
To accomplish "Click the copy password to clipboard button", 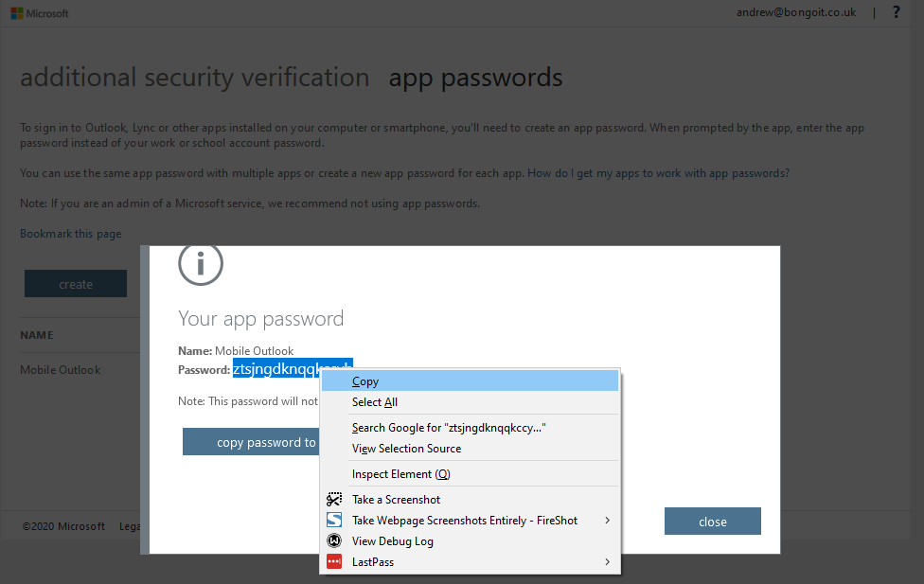I will pos(252,442).
